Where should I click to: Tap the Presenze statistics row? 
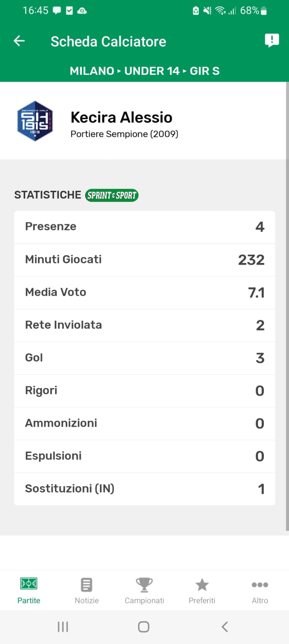click(145, 227)
